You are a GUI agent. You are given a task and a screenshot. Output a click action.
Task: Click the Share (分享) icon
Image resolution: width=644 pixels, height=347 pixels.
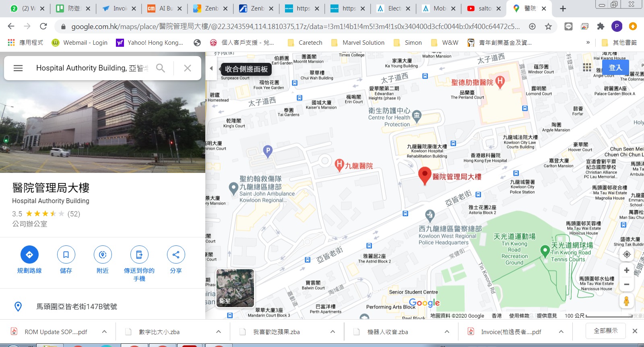pos(176,255)
